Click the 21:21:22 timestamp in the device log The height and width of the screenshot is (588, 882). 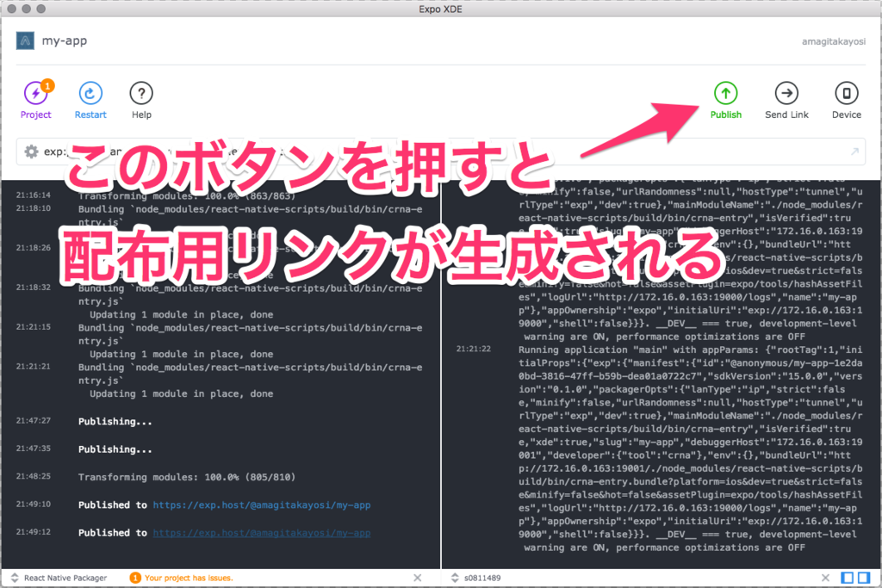(x=474, y=349)
